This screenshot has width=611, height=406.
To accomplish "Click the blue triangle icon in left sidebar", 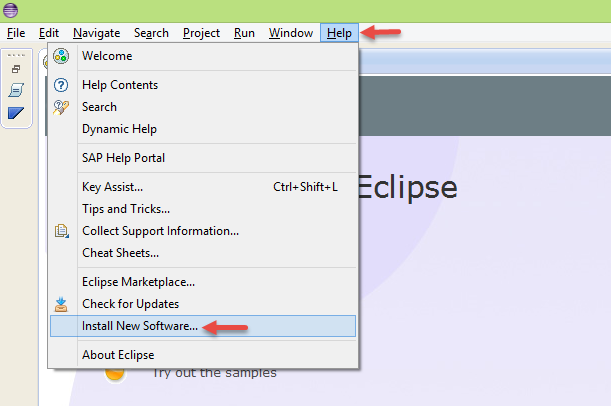I will pos(16,112).
